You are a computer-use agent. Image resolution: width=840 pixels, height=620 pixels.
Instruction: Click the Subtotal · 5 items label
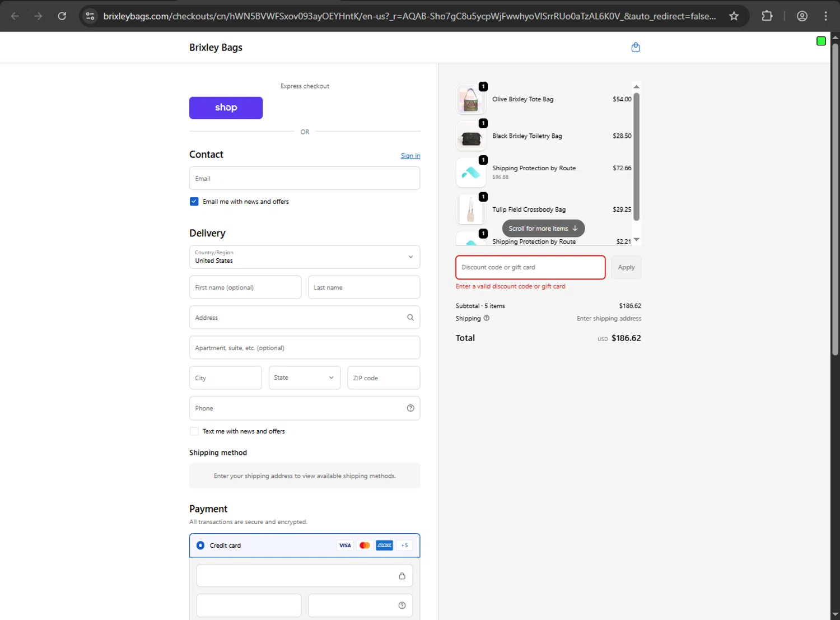[480, 306]
